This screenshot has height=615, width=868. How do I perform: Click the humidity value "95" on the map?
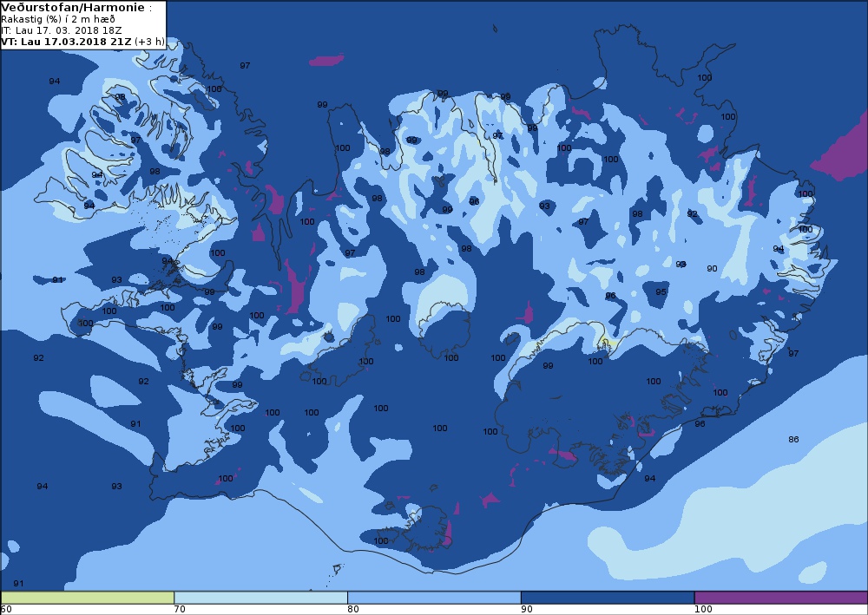tap(661, 291)
